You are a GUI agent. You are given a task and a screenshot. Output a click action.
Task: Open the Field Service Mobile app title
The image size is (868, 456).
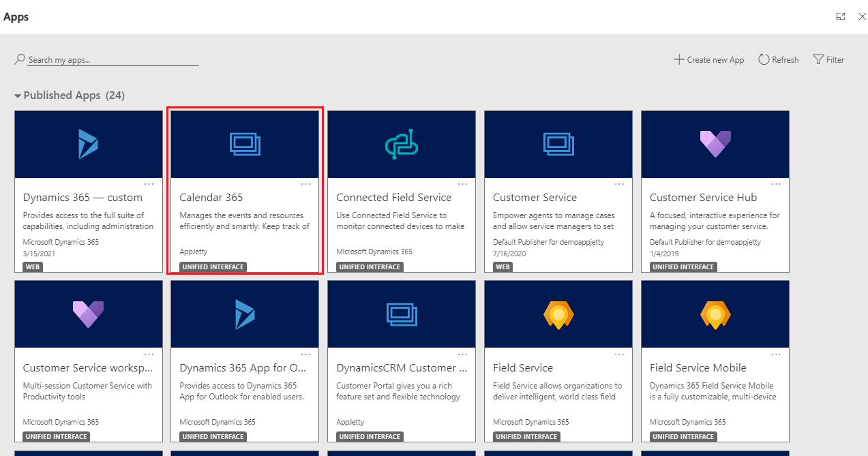698,368
